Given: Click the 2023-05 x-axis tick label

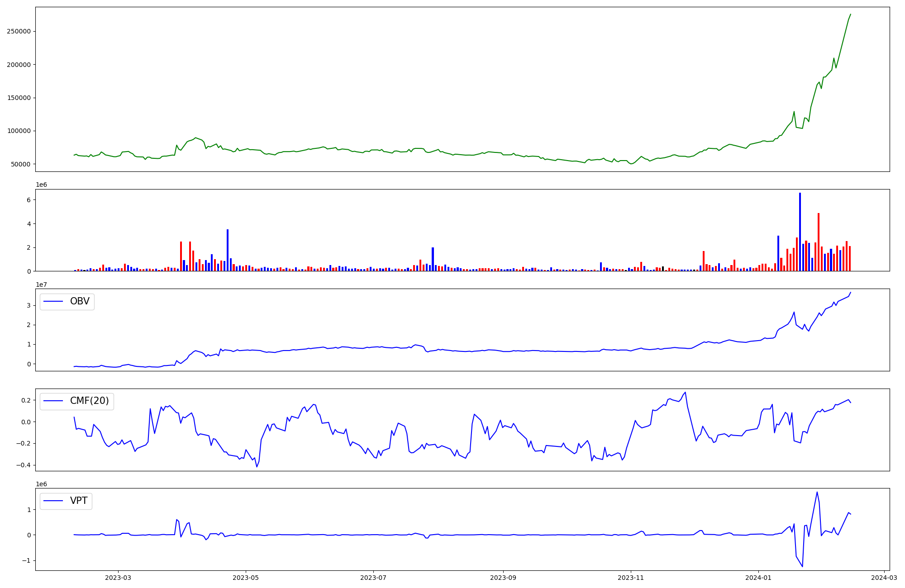Looking at the screenshot, I should tap(246, 578).
